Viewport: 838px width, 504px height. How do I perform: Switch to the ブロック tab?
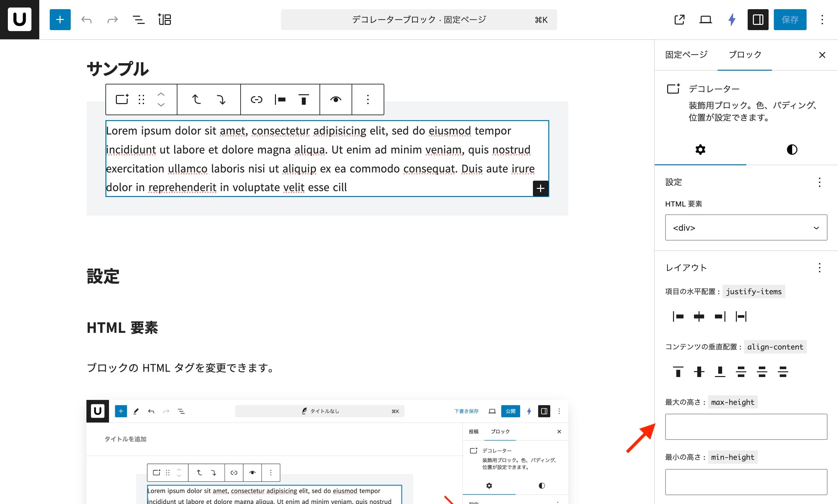click(x=745, y=55)
